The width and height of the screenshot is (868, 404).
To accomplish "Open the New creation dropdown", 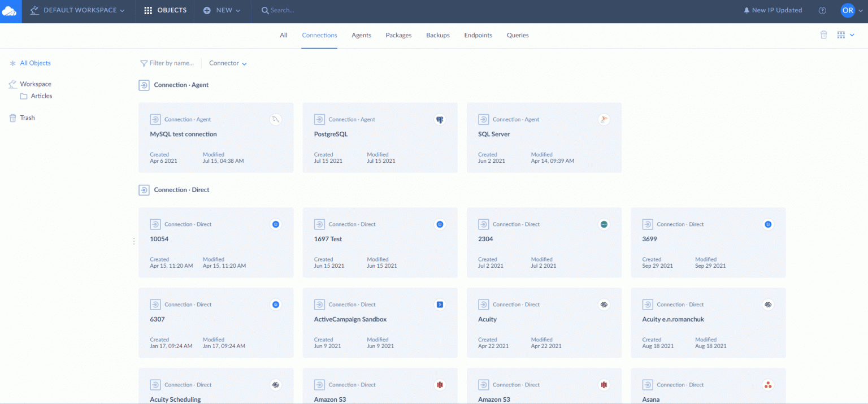I will tap(222, 11).
